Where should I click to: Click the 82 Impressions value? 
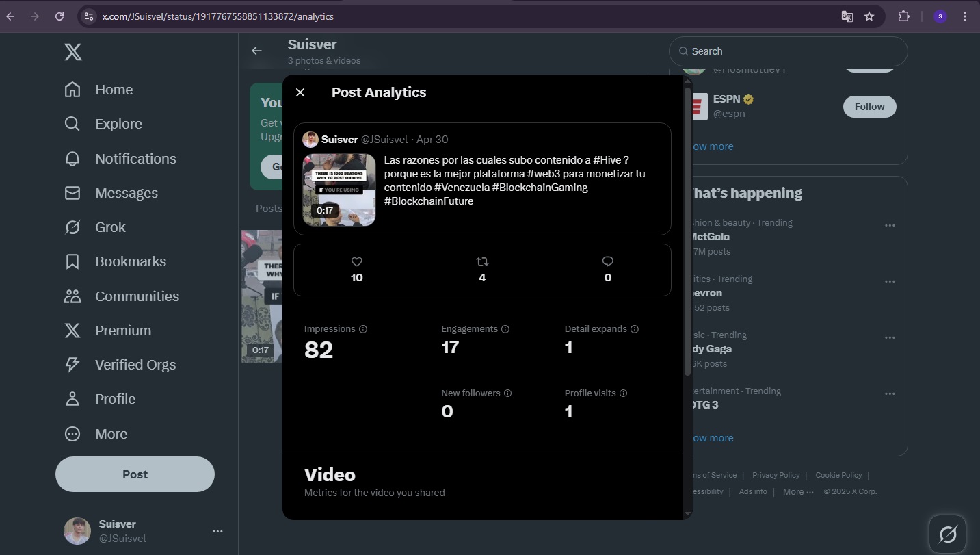pyautogui.click(x=319, y=350)
